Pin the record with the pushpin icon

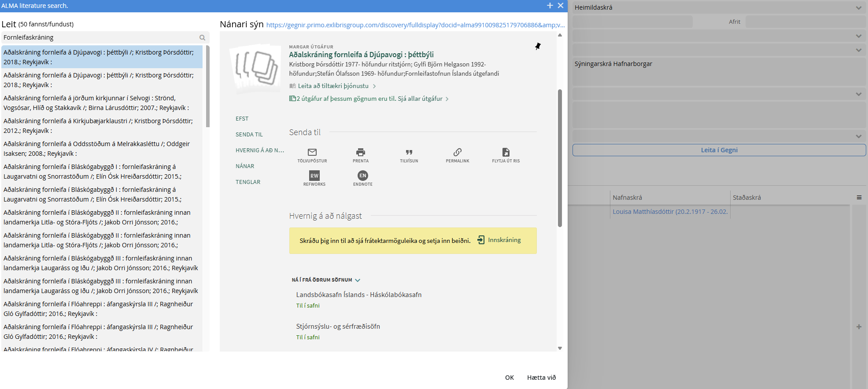[538, 46]
